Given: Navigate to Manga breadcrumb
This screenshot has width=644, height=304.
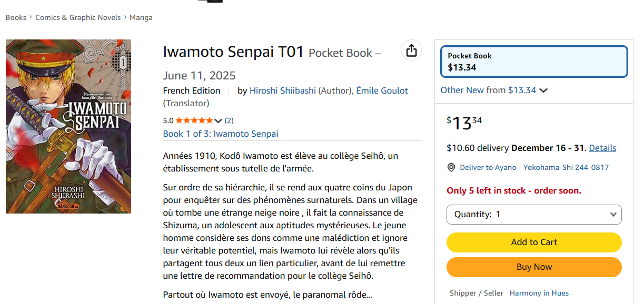Looking at the screenshot, I should 141,17.
